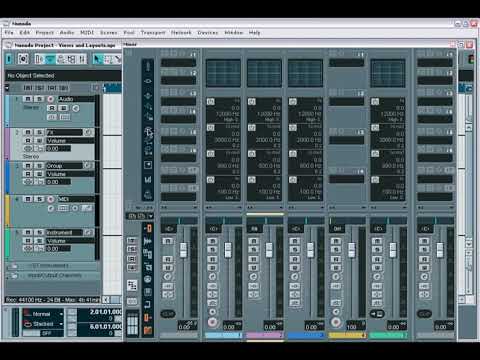Toggle lowest EQ band power on Instrument channel
This screenshot has width=480, height=360.
pyautogui.click(x=375, y=180)
